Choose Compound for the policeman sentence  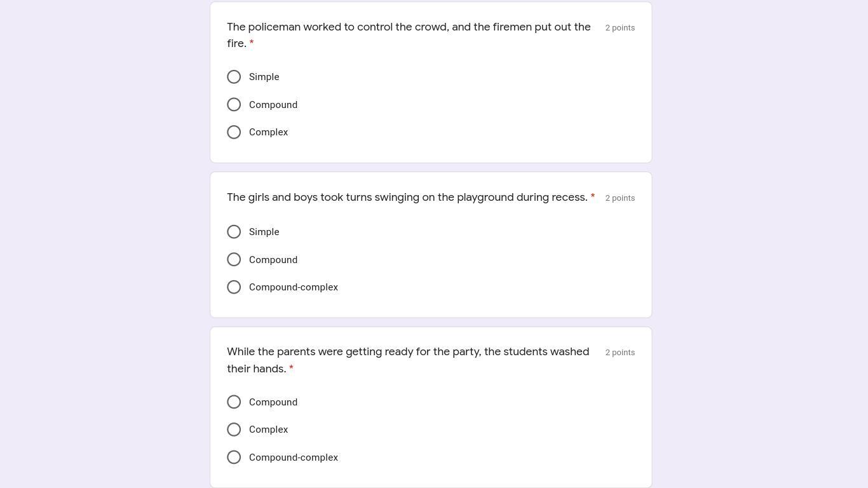point(234,105)
